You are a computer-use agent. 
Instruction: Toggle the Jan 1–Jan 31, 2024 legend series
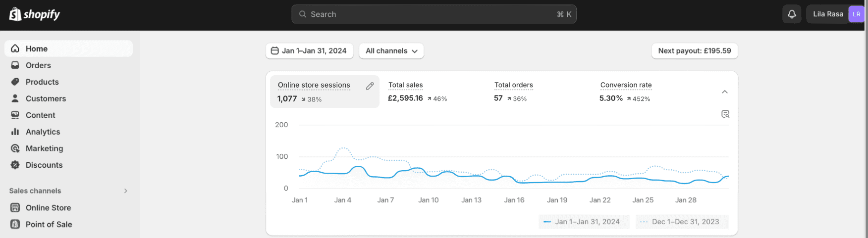coord(583,222)
